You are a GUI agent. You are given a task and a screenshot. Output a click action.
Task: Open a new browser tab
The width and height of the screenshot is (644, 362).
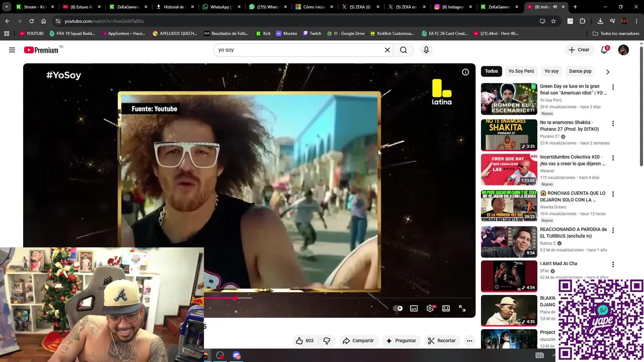(575, 7)
